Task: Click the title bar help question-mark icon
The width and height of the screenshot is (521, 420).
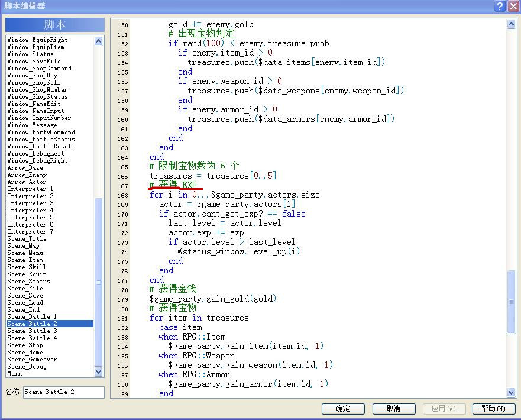Action: click(x=499, y=6)
